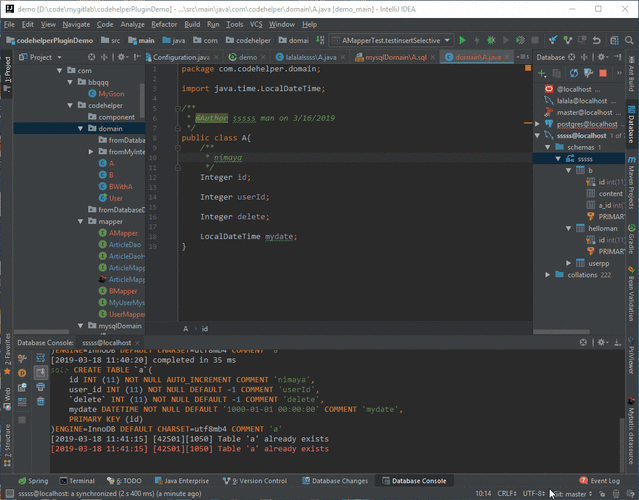
Task: Collapse codehelper package in tree
Action: click(x=70, y=105)
